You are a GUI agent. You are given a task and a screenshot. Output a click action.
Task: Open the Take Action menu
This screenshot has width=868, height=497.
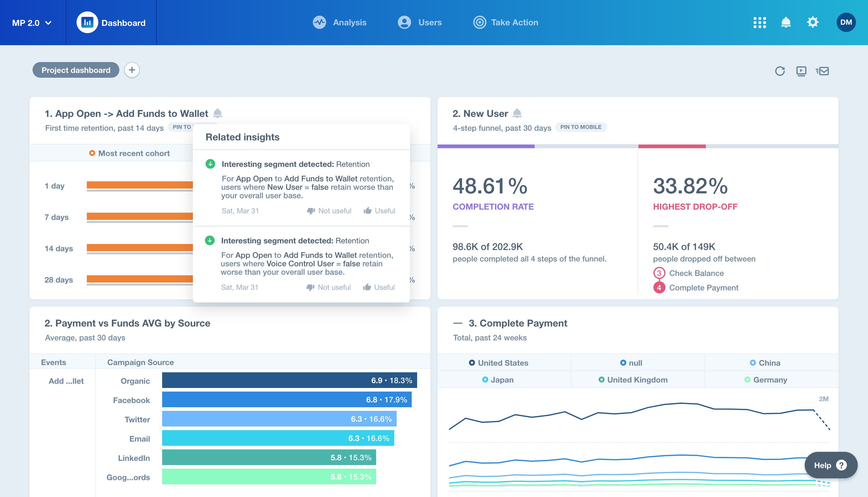[505, 23]
